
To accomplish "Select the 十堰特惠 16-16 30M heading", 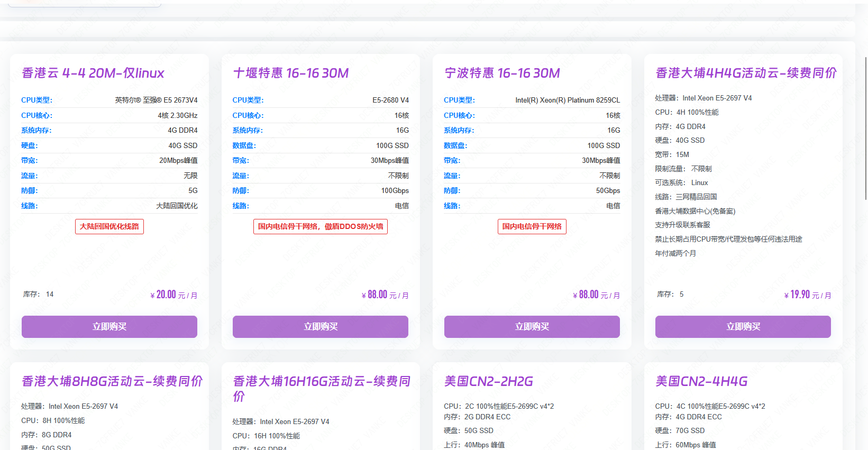I will 290,73.
